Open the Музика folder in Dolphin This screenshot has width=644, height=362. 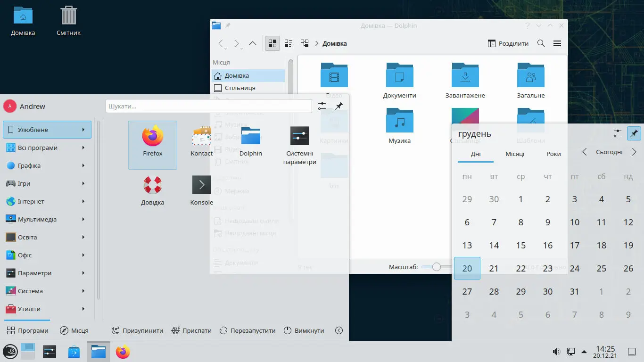(x=400, y=125)
